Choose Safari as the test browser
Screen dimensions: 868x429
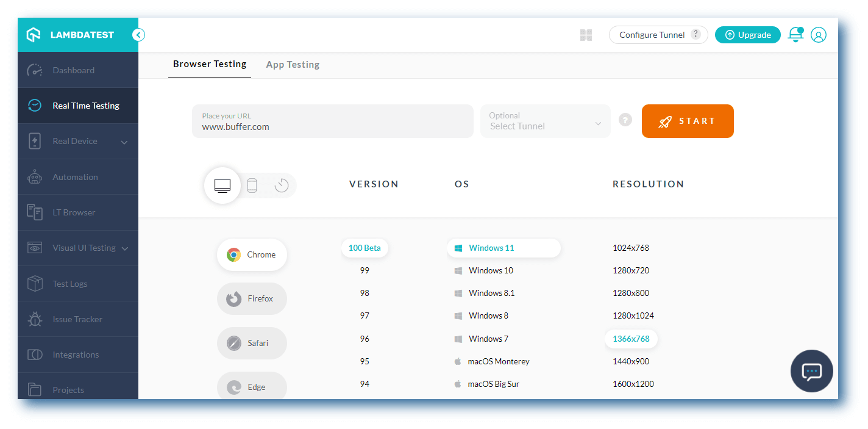click(252, 343)
